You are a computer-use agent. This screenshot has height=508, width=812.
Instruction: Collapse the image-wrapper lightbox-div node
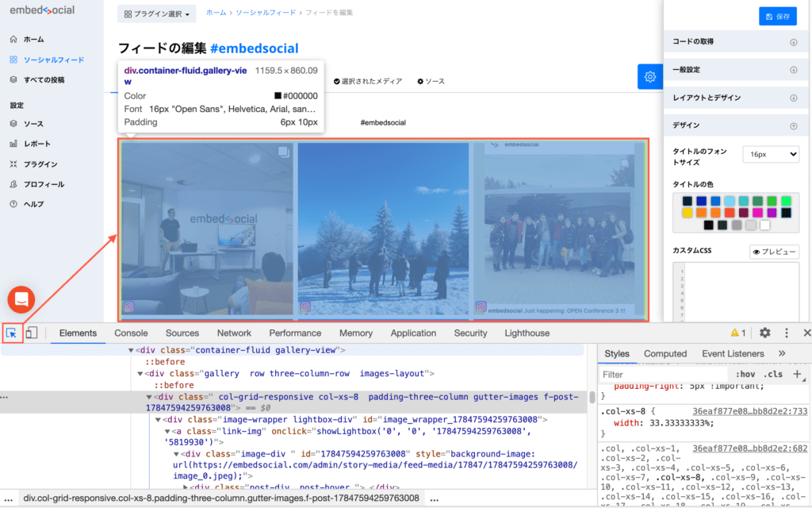click(x=158, y=419)
